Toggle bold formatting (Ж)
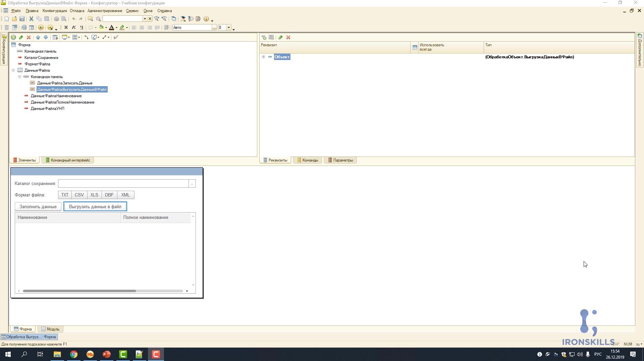 point(66,27)
